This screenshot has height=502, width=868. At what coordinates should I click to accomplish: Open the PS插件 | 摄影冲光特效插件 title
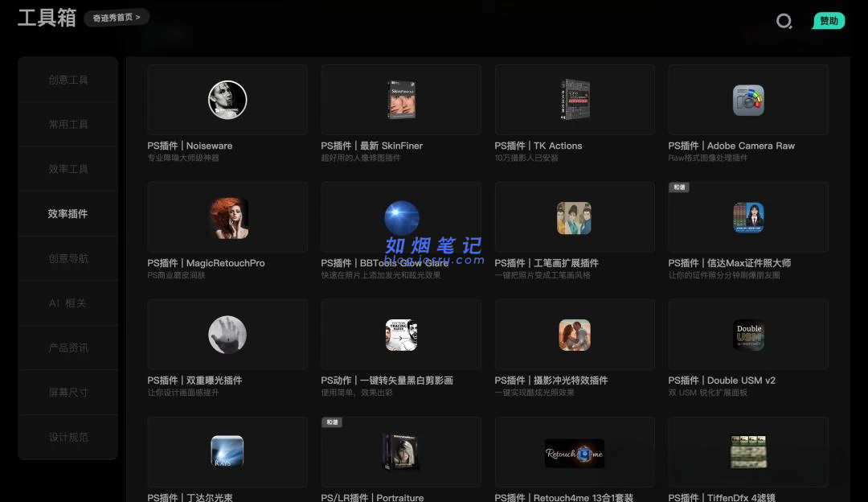tap(551, 381)
